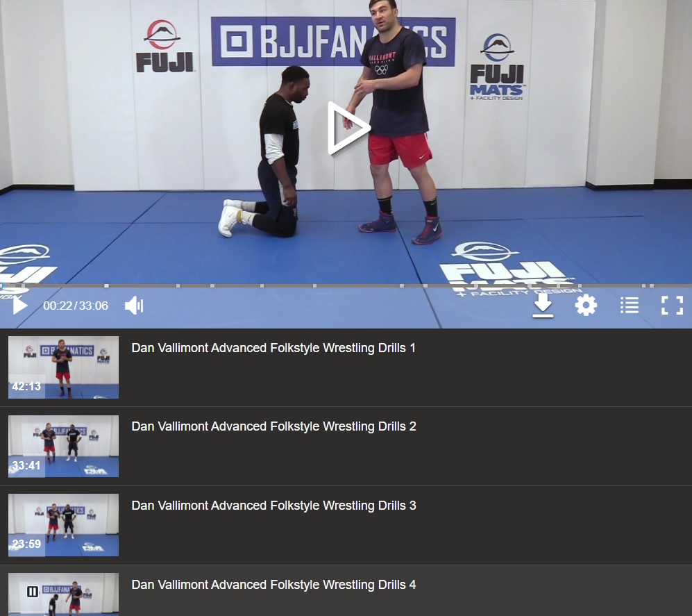The height and width of the screenshot is (616, 692).
Task: Click the 23:59 duration badge
Action: click(26, 544)
